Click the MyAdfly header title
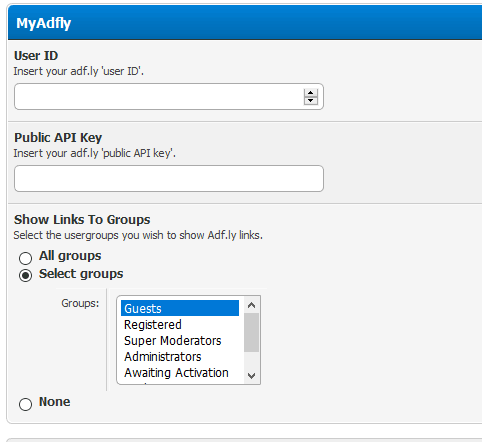The width and height of the screenshot is (482, 442). pyautogui.click(x=44, y=23)
